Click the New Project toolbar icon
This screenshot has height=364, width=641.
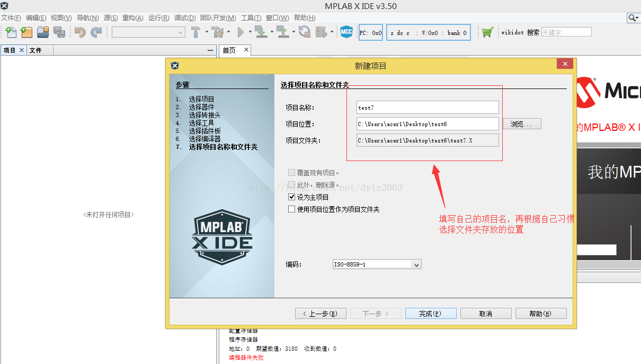point(26,32)
